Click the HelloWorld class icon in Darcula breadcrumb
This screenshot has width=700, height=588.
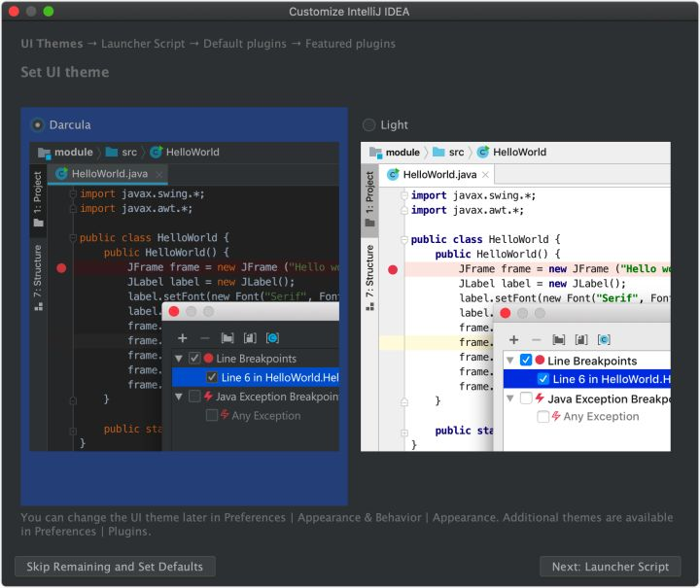156,153
